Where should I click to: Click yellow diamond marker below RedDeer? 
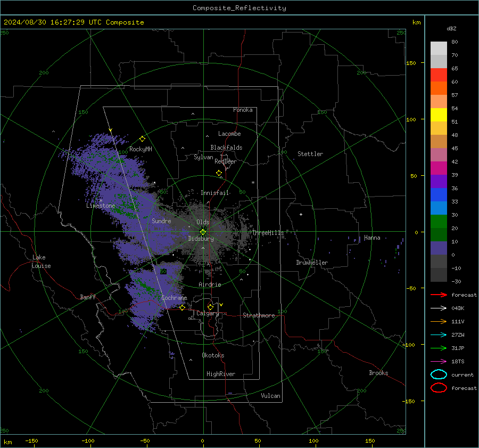pyautogui.click(x=219, y=173)
